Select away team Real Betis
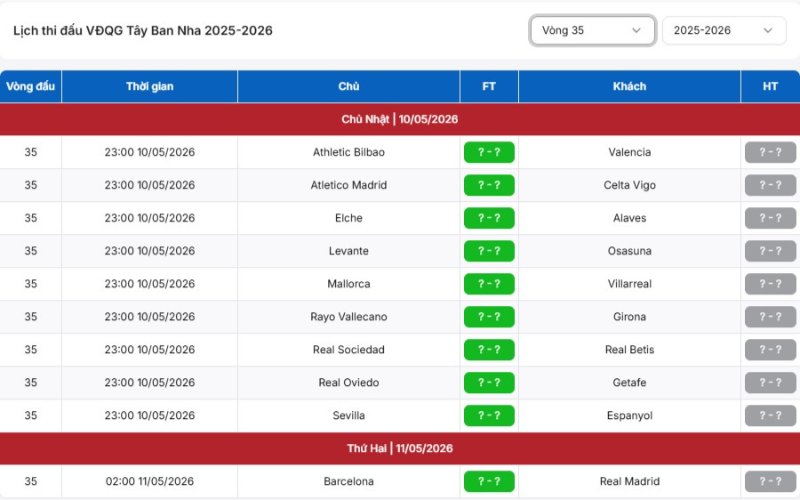 click(630, 349)
